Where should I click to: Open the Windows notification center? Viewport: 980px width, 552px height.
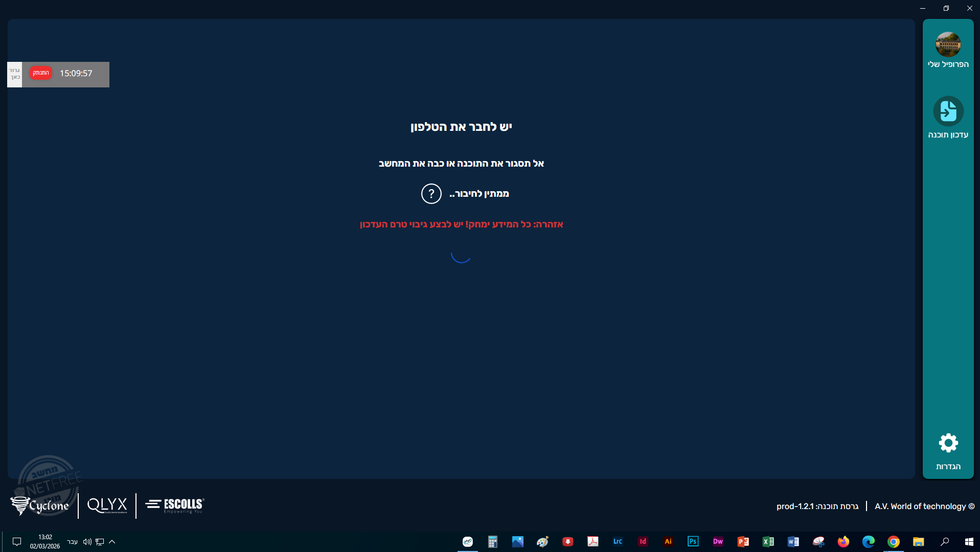[17, 542]
